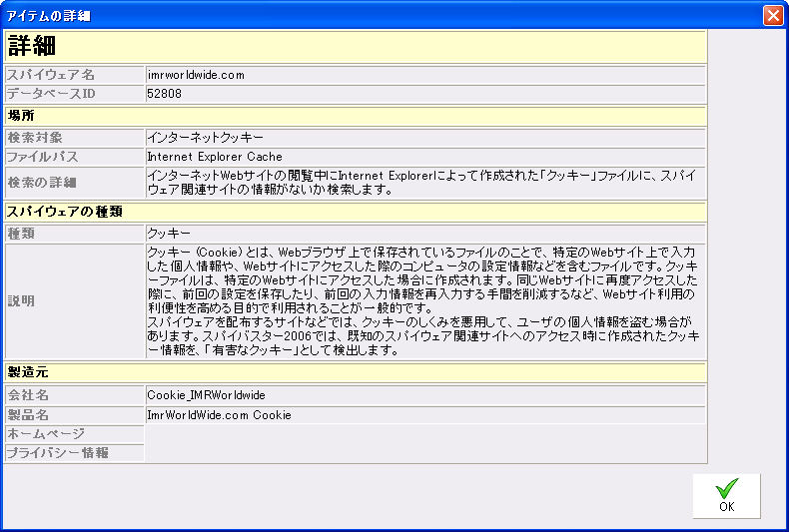The width and height of the screenshot is (789, 532).
Task: Click the データベースID label
Action: tap(51, 94)
